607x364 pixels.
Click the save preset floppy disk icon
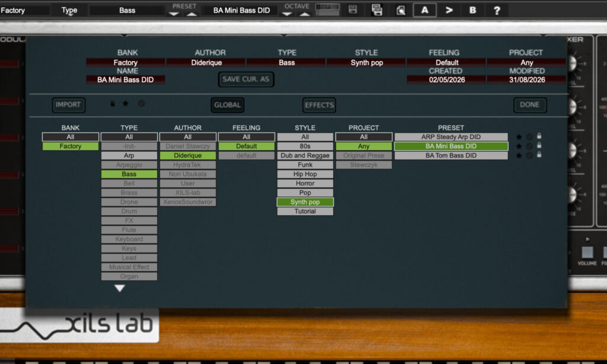353,9
